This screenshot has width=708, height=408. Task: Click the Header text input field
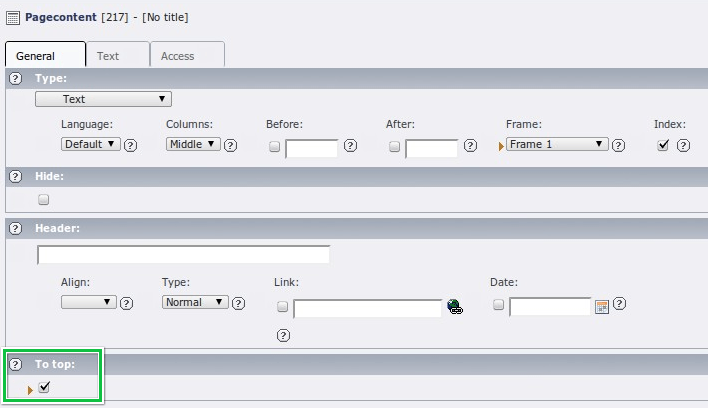(183, 255)
